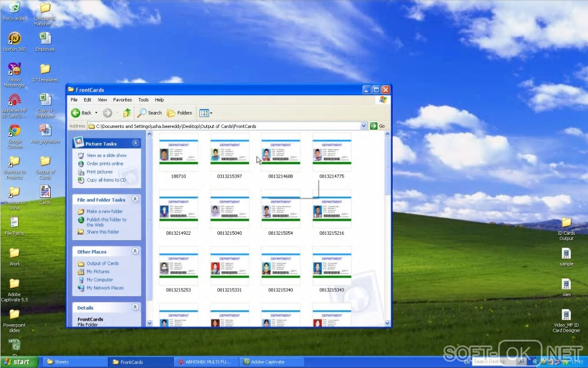The image size is (588, 368).
Task: Click the Back navigation arrow icon
Action: click(x=76, y=113)
